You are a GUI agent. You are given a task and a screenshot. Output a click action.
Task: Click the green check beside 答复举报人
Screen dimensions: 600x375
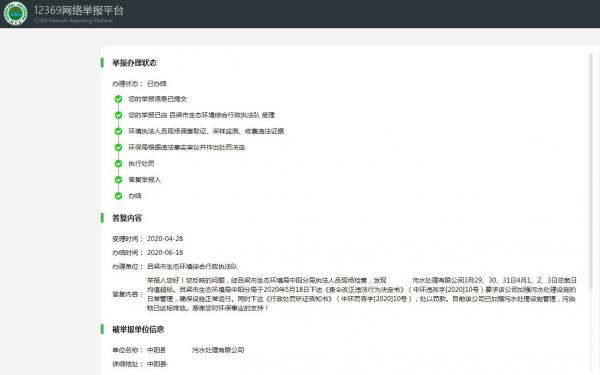tap(118, 180)
